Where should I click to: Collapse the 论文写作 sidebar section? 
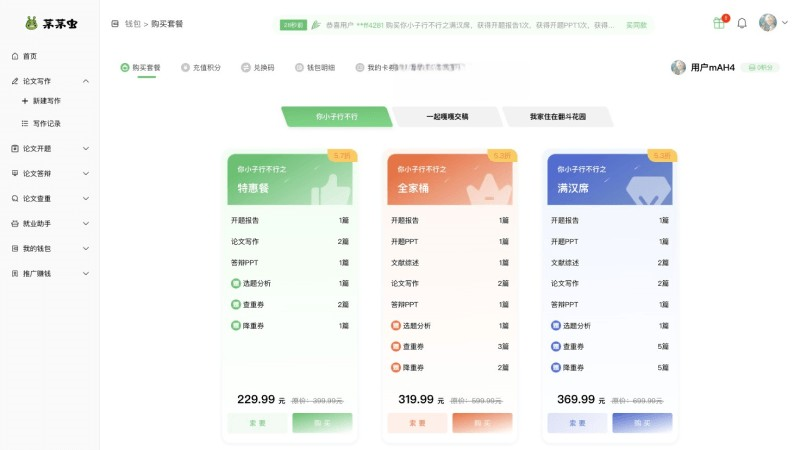click(x=86, y=81)
